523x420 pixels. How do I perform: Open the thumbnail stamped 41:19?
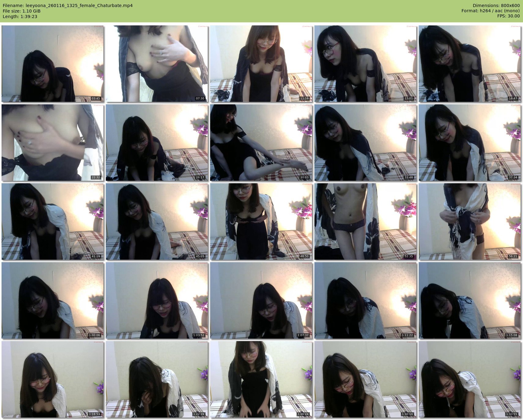coord(53,221)
